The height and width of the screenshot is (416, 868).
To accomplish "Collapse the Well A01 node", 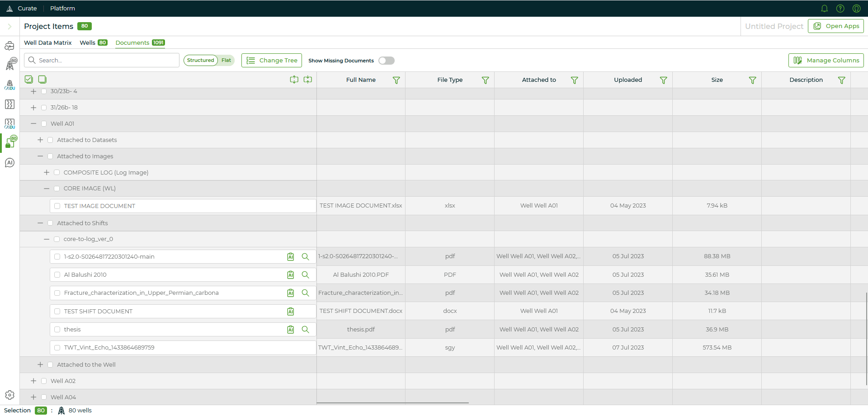I will (x=33, y=124).
